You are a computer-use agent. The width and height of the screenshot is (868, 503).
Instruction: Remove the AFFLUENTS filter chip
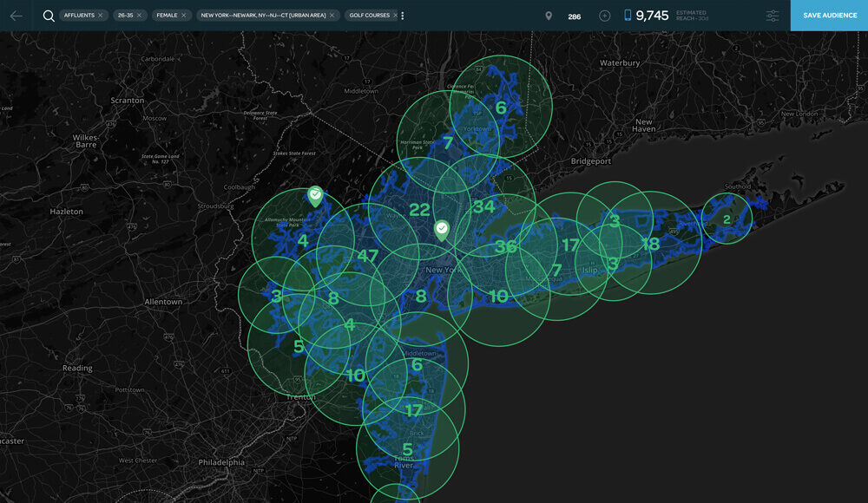point(100,16)
